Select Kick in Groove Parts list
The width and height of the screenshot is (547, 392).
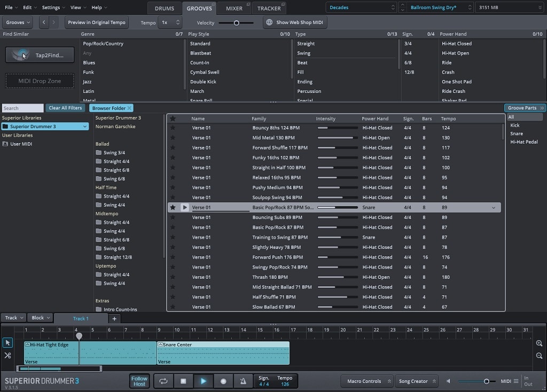tap(514, 126)
